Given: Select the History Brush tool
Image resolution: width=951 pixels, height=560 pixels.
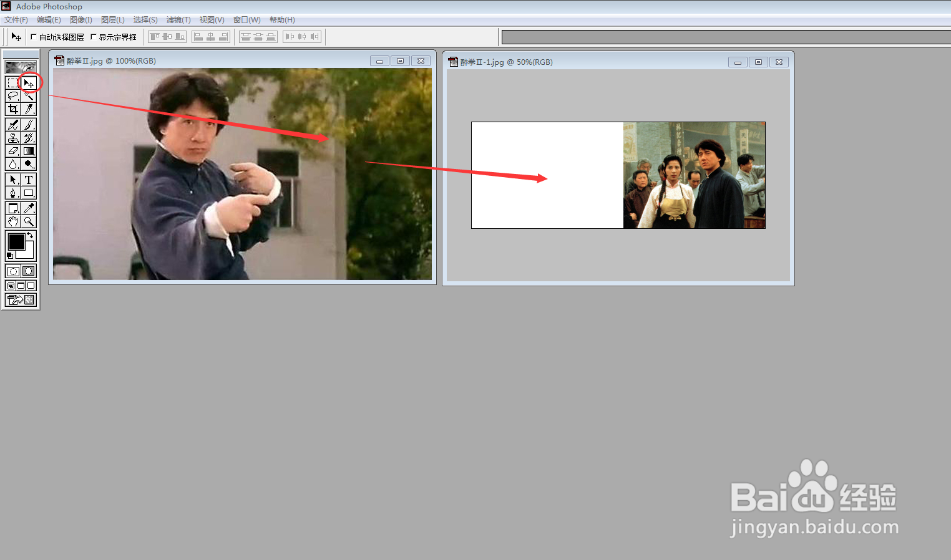Looking at the screenshot, I should coord(29,138).
